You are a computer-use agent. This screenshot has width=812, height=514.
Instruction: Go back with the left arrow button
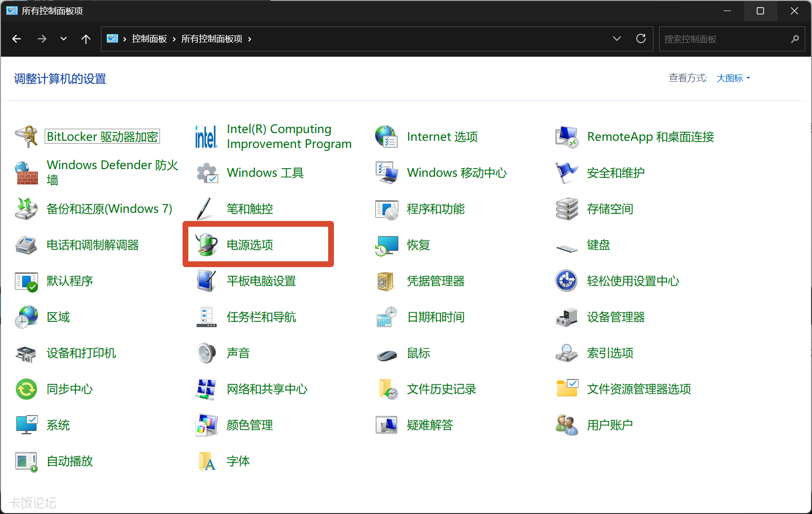pyautogui.click(x=17, y=39)
